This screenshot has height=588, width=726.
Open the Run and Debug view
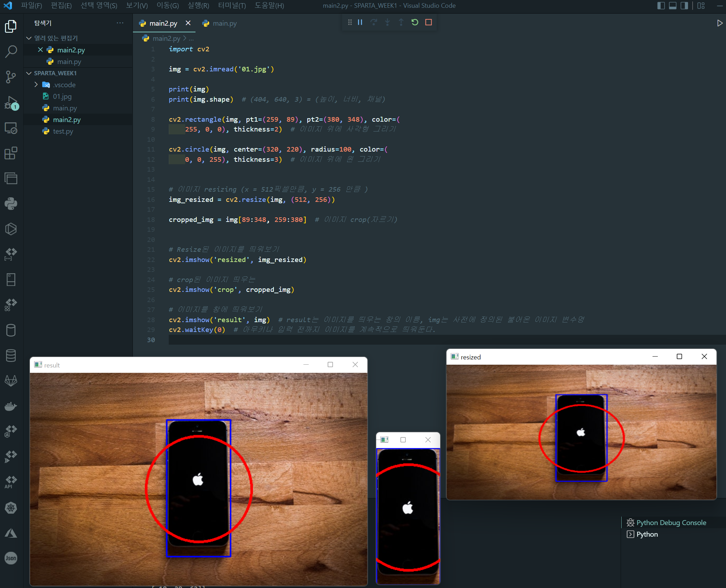coord(11,102)
